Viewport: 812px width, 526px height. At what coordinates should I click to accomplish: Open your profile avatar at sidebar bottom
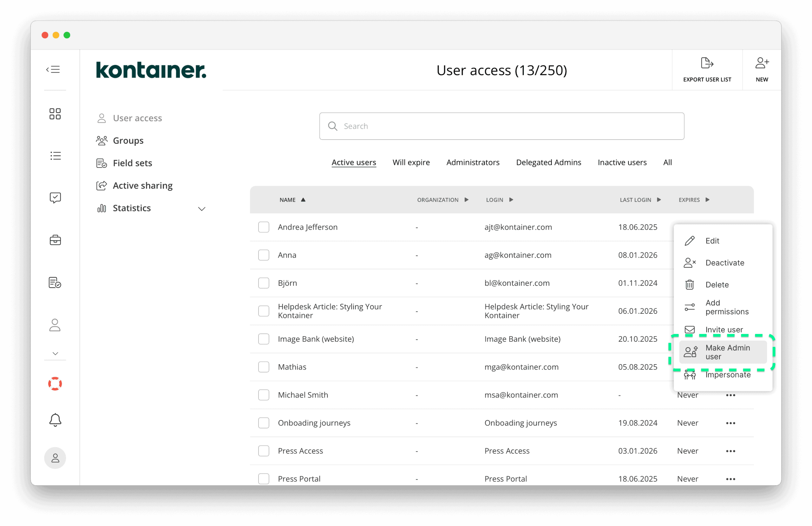click(55, 458)
